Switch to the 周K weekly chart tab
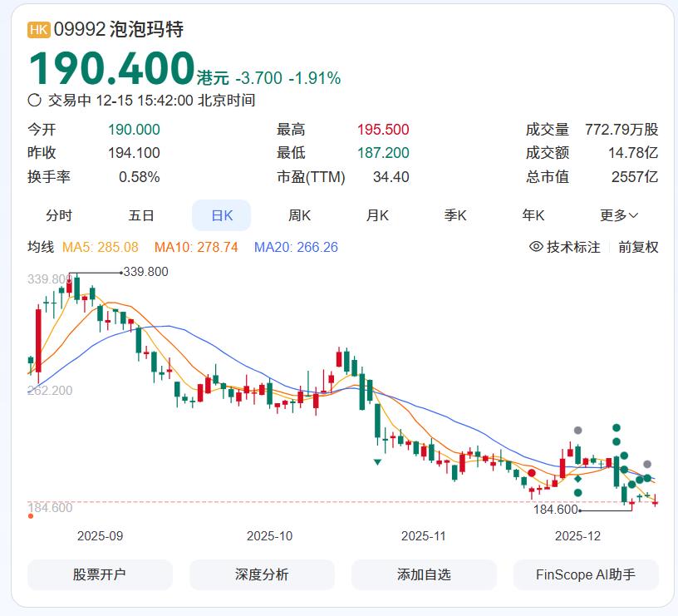This screenshot has width=678, height=616. [299, 214]
